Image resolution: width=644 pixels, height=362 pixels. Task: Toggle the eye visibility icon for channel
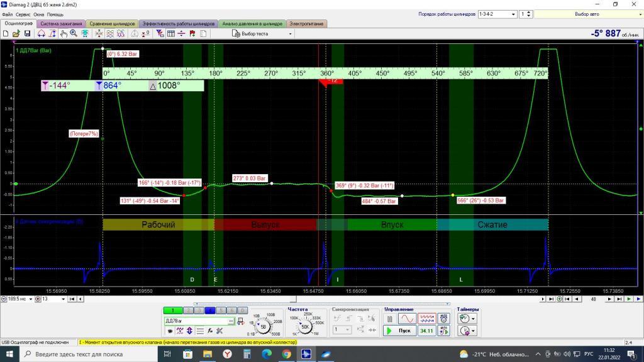170,331
